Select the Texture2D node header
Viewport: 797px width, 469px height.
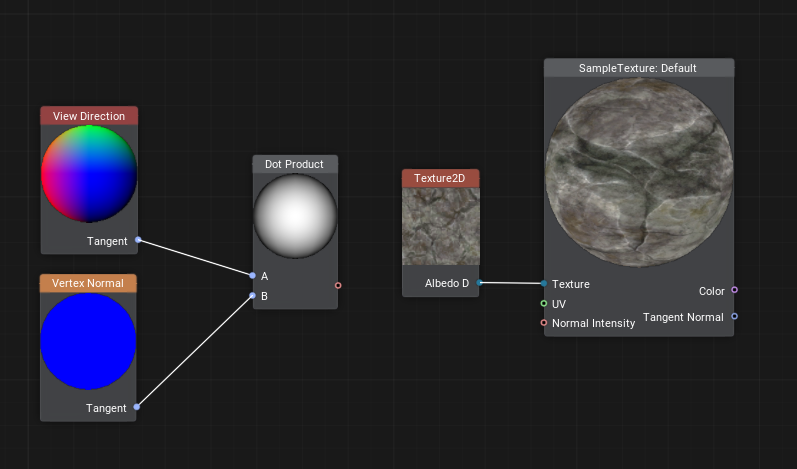[x=440, y=178]
